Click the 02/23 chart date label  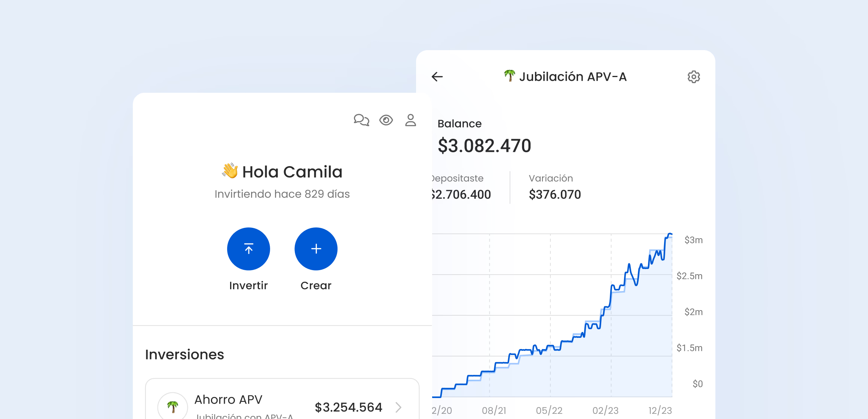point(605,410)
